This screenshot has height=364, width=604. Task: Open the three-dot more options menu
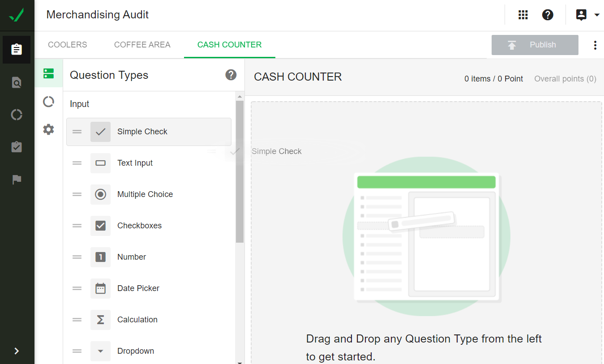point(595,45)
